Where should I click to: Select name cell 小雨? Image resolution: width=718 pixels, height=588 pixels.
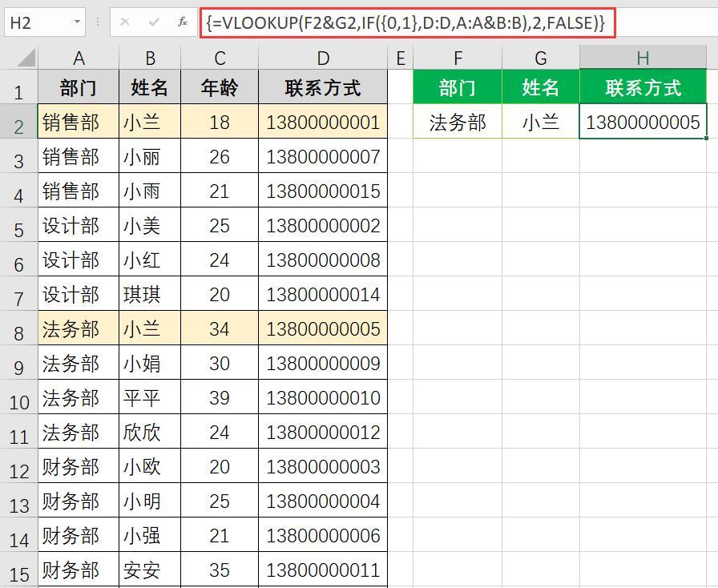(150, 190)
